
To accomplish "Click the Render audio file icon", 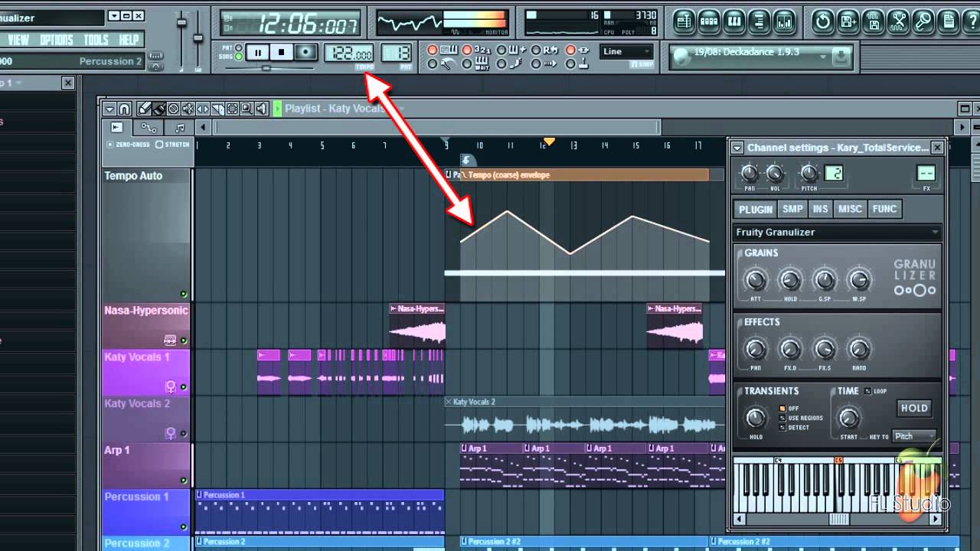I will [x=874, y=21].
